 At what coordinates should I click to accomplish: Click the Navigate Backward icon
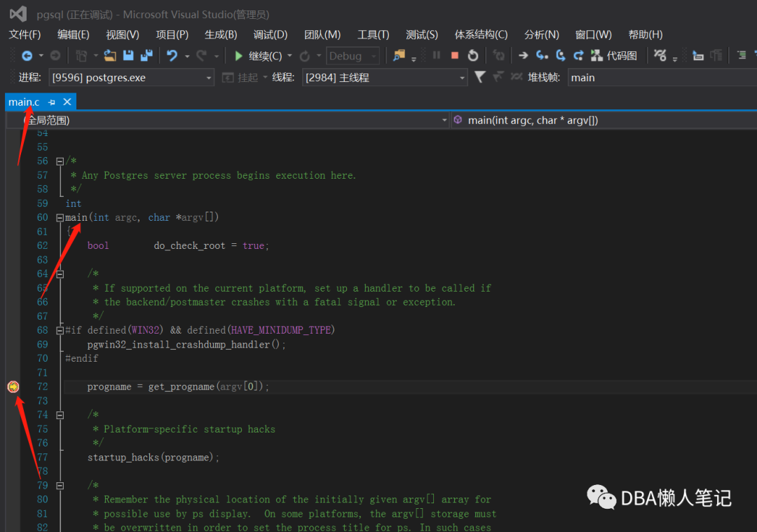pyautogui.click(x=27, y=56)
